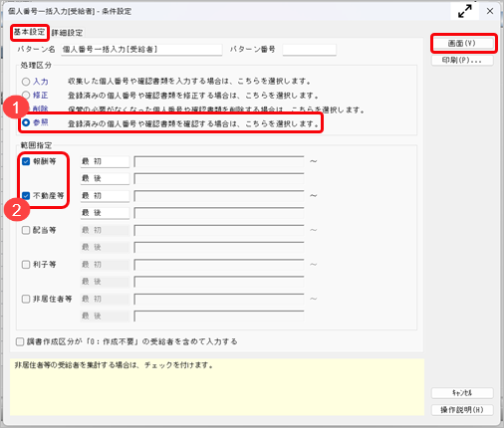Click the 処理区分 group label

36,65
